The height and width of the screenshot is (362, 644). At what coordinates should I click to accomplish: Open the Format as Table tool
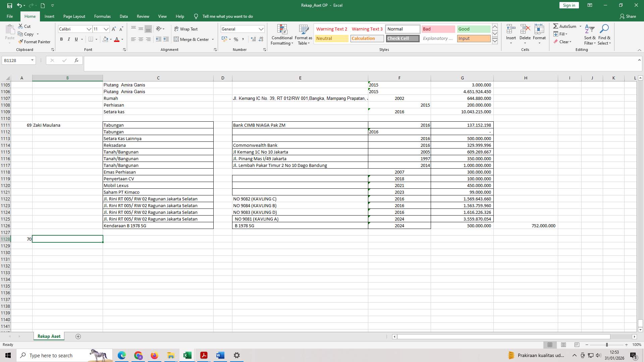304,29
